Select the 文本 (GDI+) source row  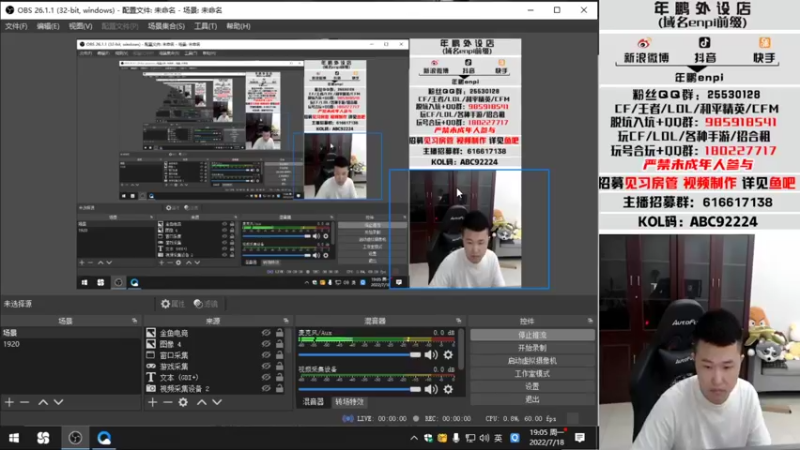coord(215,378)
